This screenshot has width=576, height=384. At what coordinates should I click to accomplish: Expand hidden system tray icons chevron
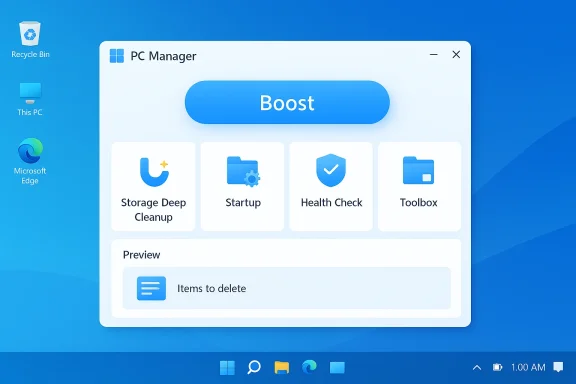pyautogui.click(x=477, y=367)
